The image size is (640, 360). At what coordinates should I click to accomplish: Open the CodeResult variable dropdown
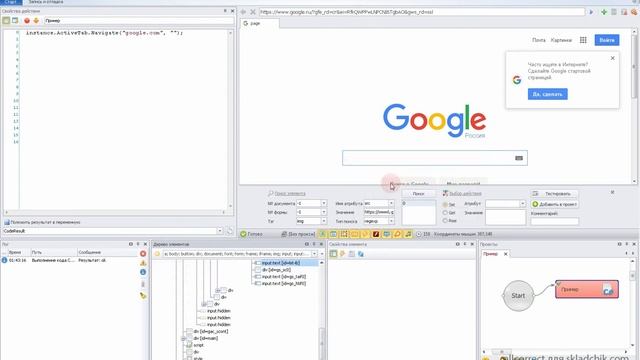[x=220, y=231]
